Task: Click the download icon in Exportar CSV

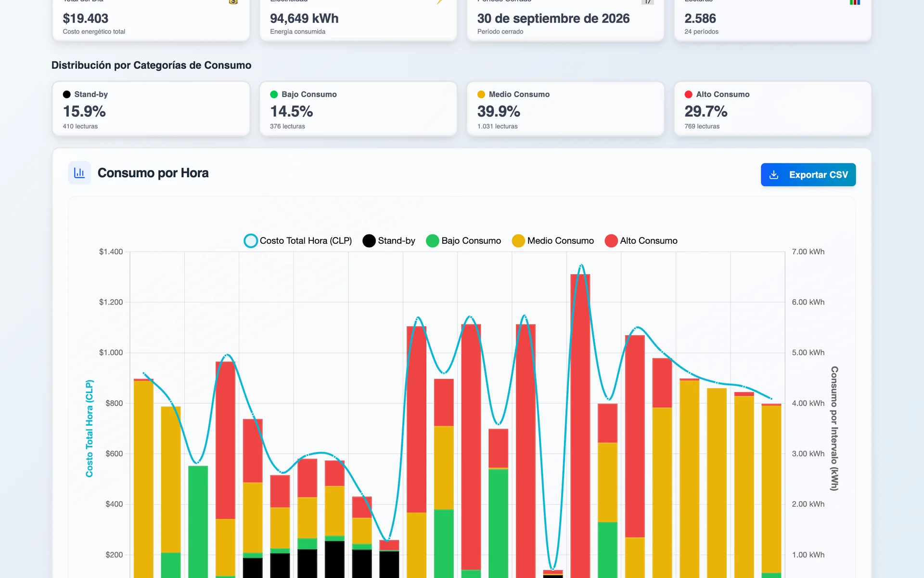Action: tap(774, 175)
